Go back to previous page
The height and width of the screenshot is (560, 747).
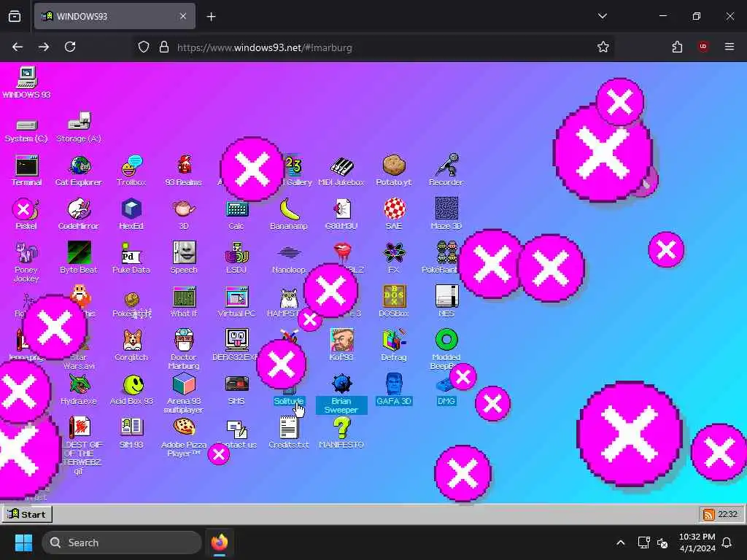[18, 47]
